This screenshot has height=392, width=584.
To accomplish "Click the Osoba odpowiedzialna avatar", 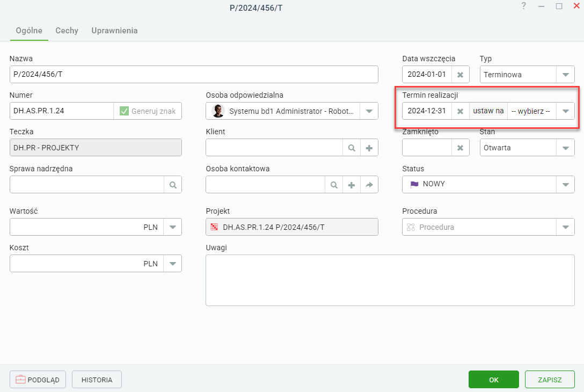I will pyautogui.click(x=218, y=111).
